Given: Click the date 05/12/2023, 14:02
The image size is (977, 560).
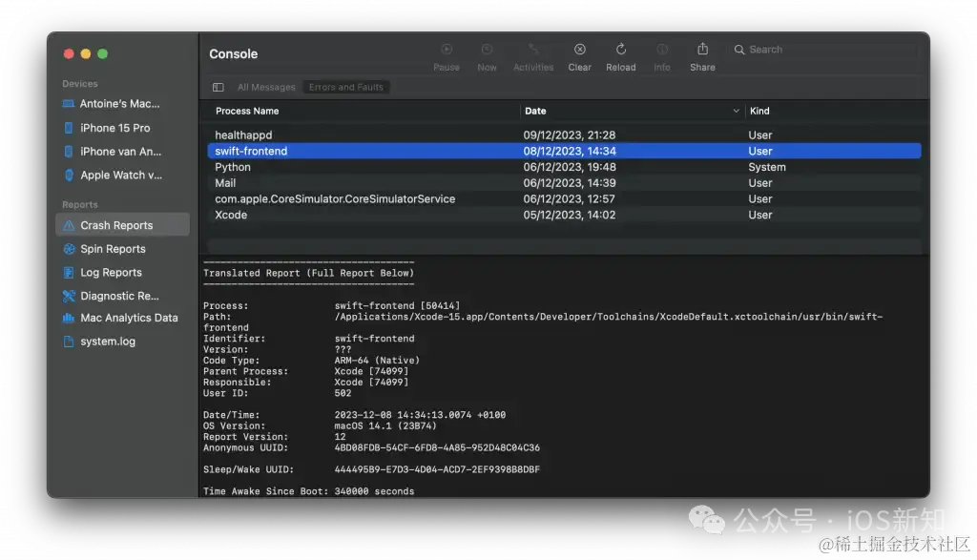Looking at the screenshot, I should pyautogui.click(x=570, y=215).
